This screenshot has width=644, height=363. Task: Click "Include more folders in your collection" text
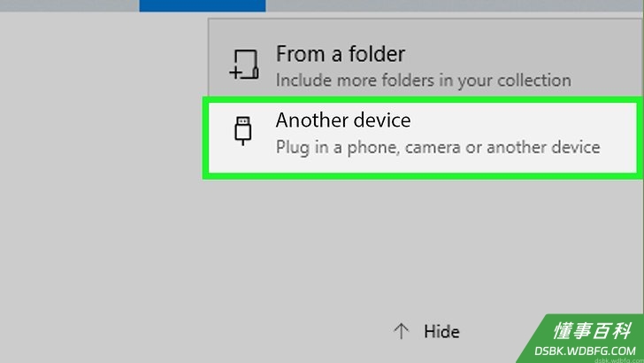coord(423,81)
